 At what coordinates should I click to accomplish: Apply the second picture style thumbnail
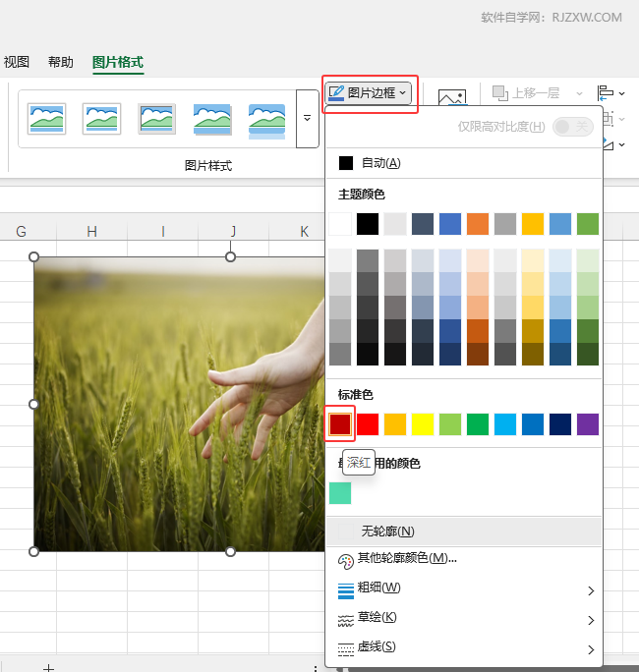click(101, 119)
